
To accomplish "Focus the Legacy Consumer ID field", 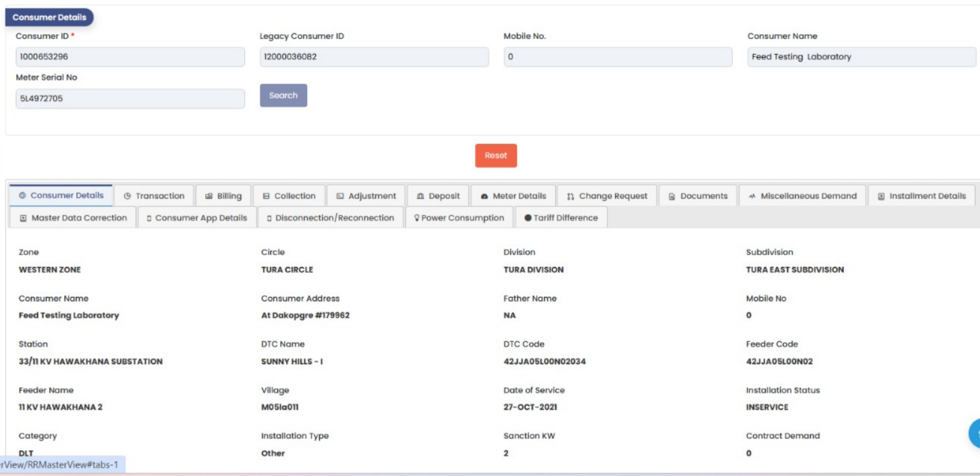I will (374, 57).
